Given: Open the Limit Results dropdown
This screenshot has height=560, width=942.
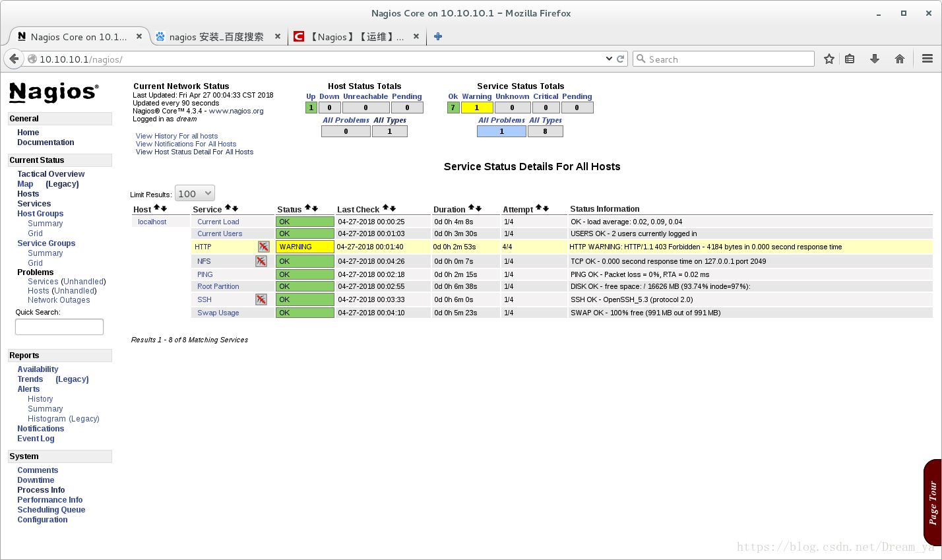Looking at the screenshot, I should [x=195, y=193].
